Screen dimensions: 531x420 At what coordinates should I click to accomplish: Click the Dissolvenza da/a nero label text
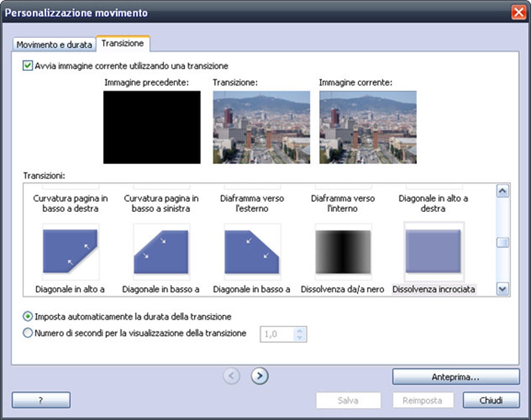point(343,289)
